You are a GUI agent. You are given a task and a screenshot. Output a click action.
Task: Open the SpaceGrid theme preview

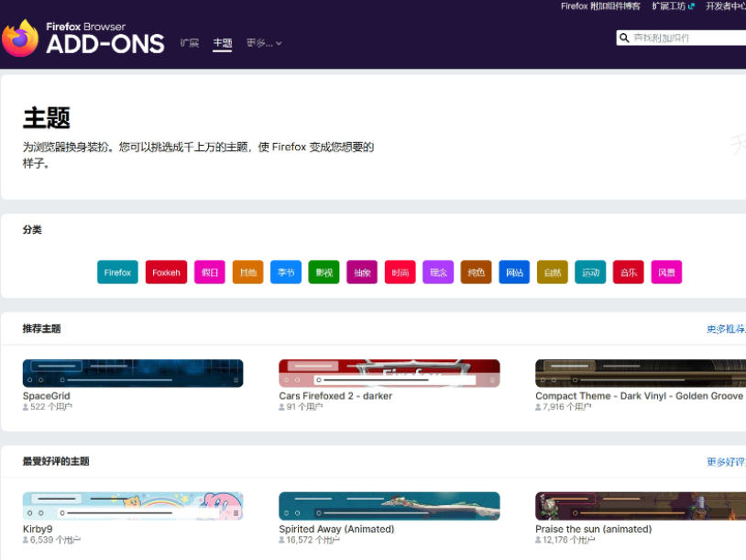(x=133, y=373)
